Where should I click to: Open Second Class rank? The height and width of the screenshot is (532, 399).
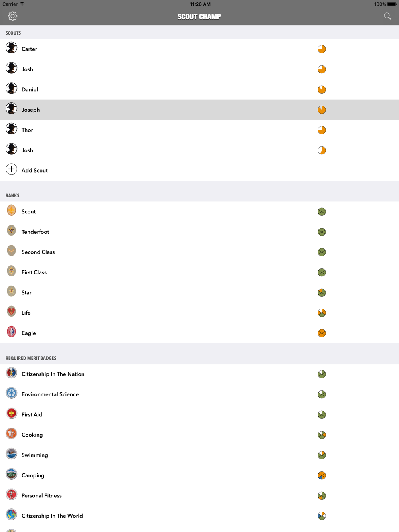199,252
